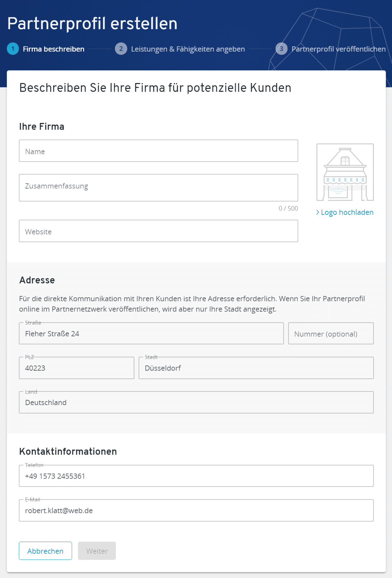This screenshot has width=392, height=578.
Task: Click the PLZ field showing 40223
Action: tap(77, 368)
